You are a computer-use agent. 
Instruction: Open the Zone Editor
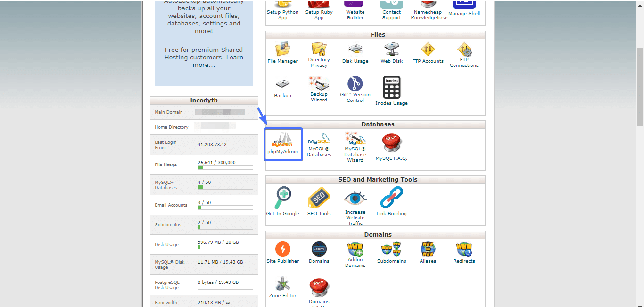point(283,287)
